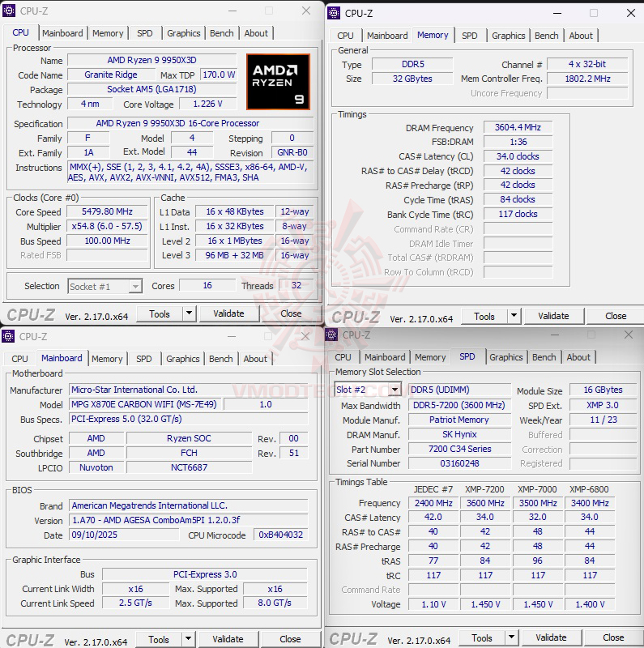Expand Tools arrow in CPU tab window

[189, 313]
